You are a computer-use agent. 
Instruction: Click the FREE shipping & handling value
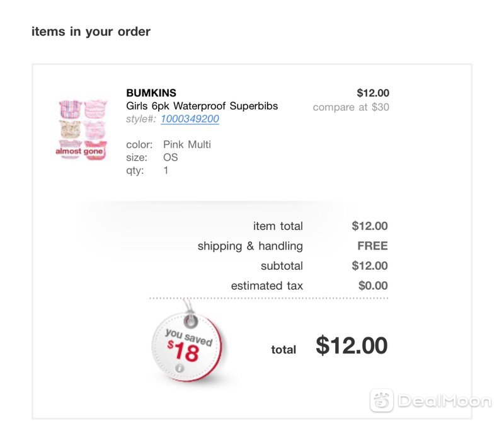tap(372, 246)
